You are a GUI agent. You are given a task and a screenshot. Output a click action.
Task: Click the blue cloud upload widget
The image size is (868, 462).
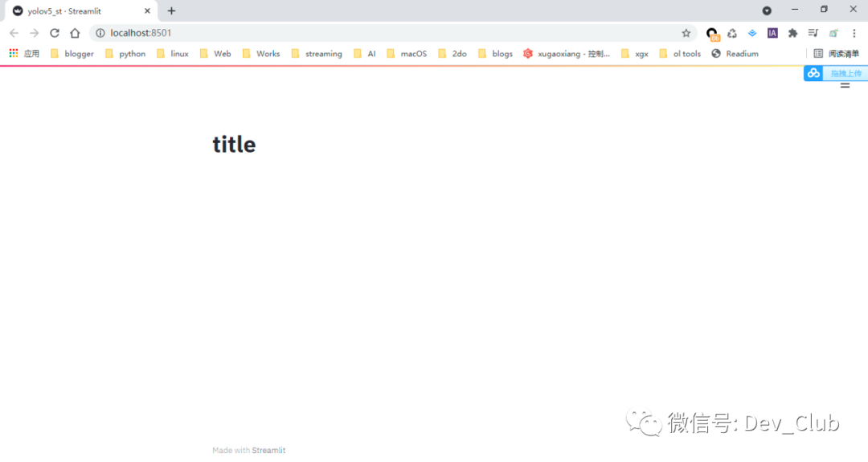click(835, 73)
